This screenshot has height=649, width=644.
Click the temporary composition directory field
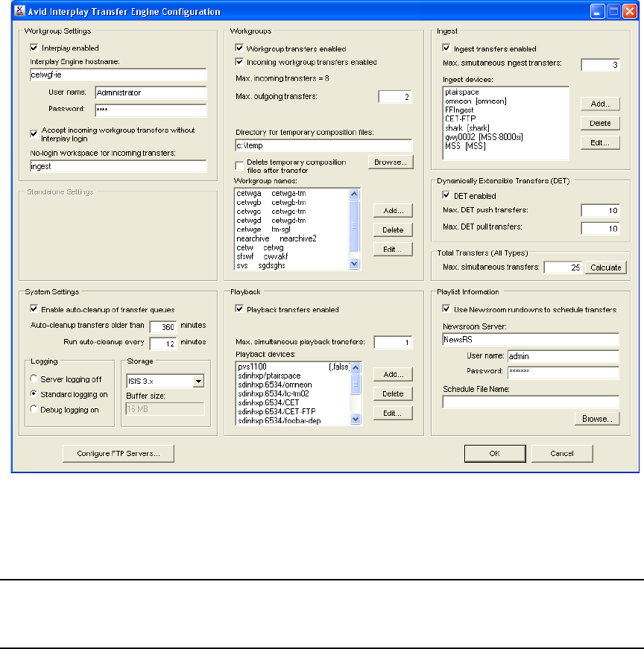pyautogui.click(x=323, y=145)
